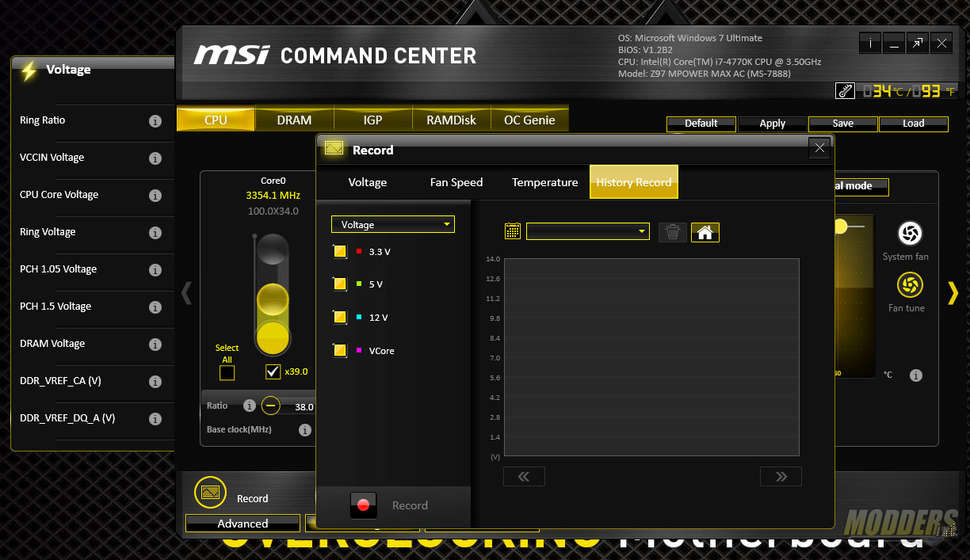Click the thermometer icon beside temperature readout
Image resolution: width=970 pixels, height=560 pixels.
(x=845, y=91)
